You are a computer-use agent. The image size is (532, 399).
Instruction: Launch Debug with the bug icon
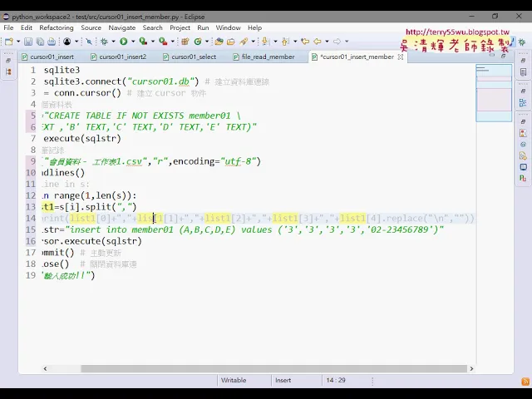pyautogui.click(x=104, y=42)
